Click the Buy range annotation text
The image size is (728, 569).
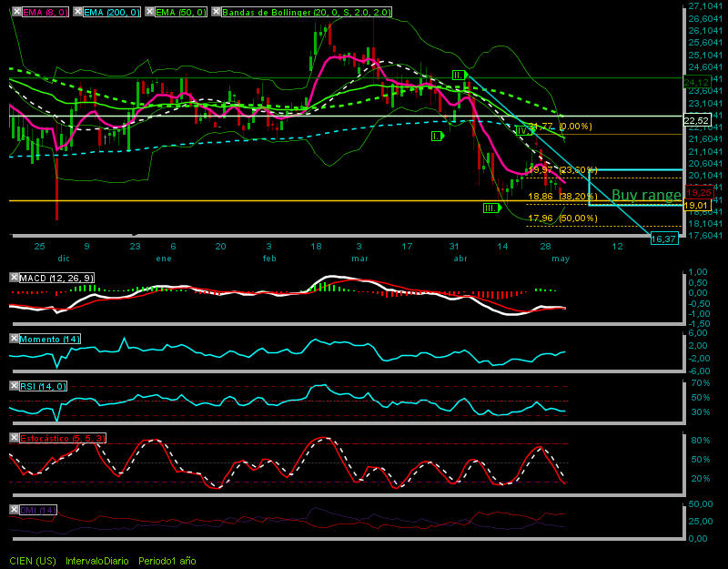(646, 195)
